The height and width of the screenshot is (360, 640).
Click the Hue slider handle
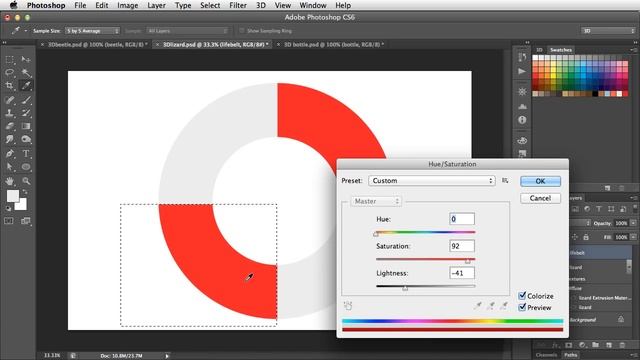pos(376,234)
